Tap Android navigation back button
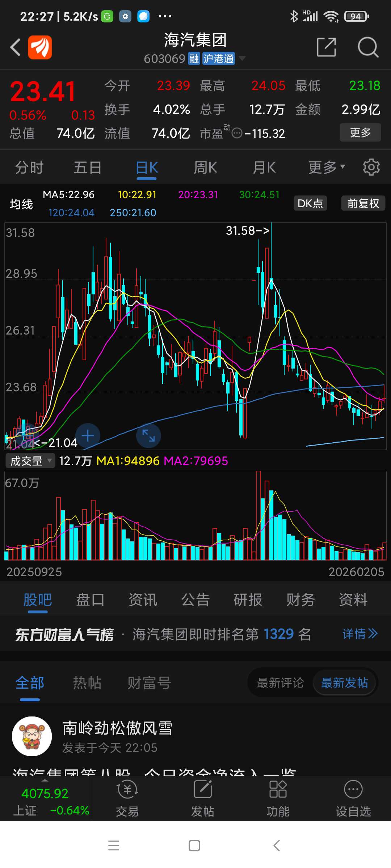Image resolution: width=391 pixels, height=868 pixels. tap(277, 845)
